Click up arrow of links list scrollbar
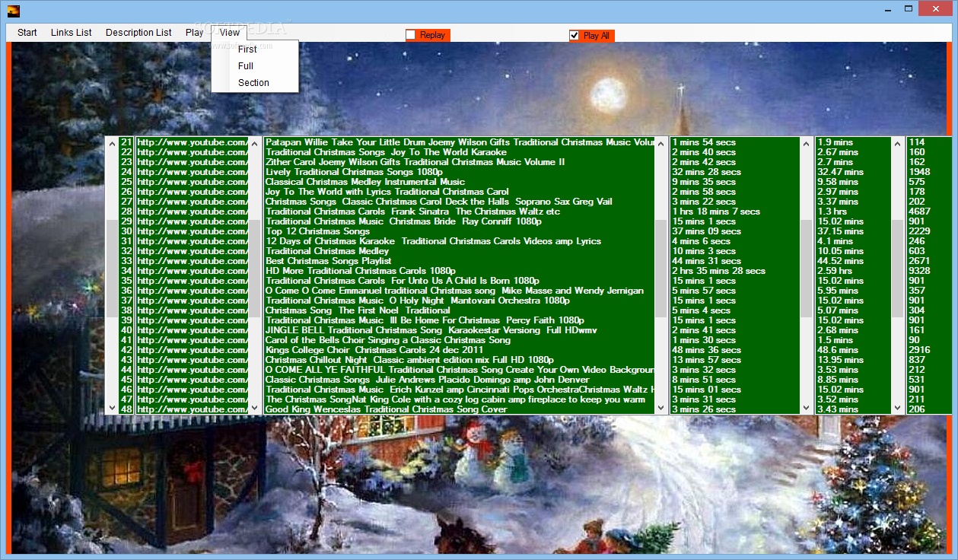The height and width of the screenshot is (560, 958). click(255, 143)
